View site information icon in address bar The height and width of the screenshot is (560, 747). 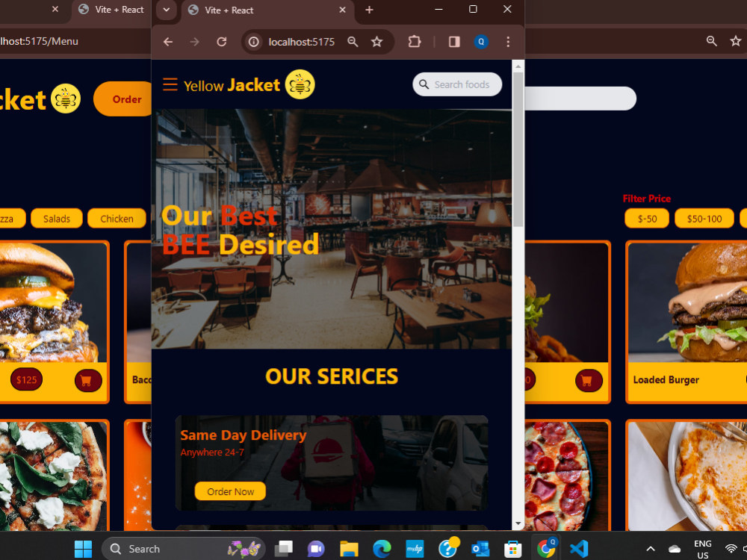point(254,42)
